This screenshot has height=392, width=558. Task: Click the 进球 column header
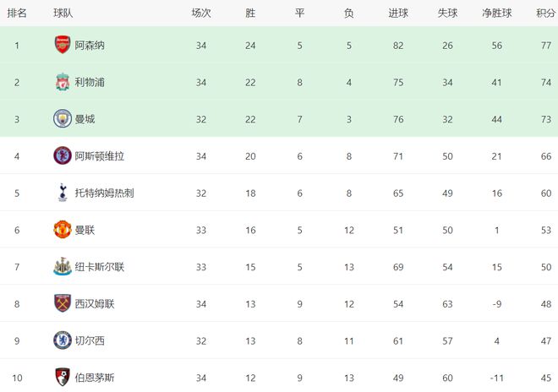(x=398, y=14)
